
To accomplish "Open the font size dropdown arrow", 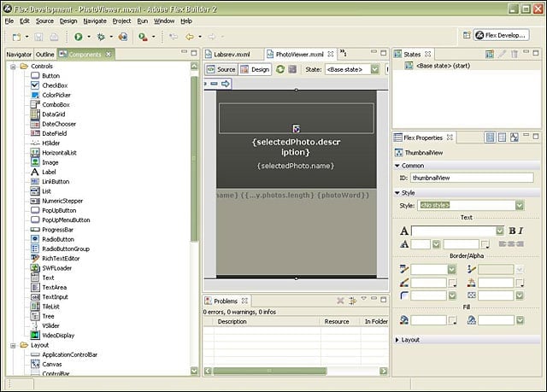I will [436, 244].
